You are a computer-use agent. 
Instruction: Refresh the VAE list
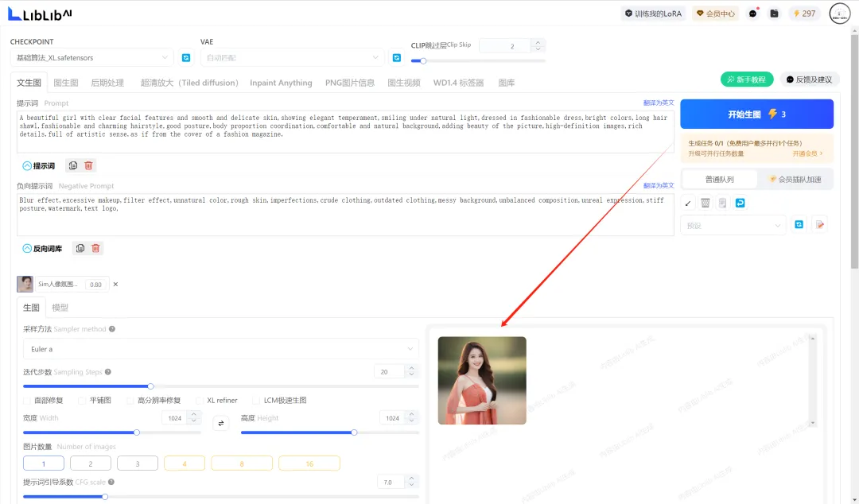tap(397, 57)
